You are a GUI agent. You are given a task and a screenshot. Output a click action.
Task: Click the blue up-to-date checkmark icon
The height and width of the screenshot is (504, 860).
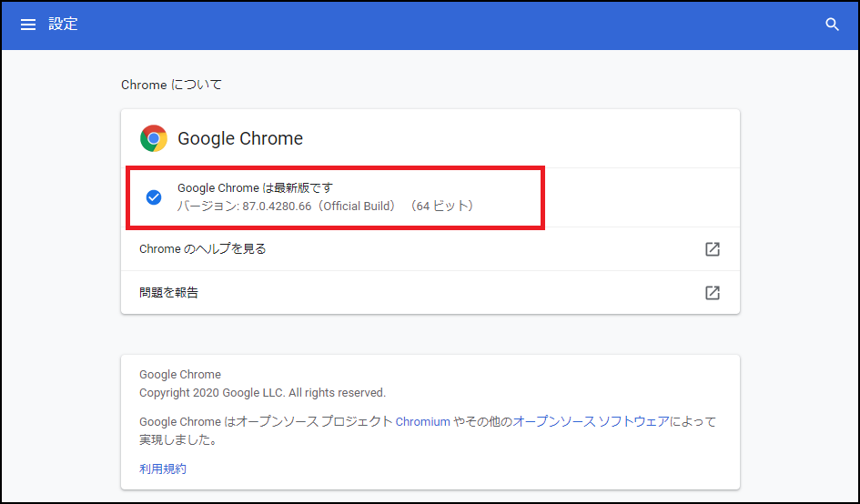pyautogui.click(x=154, y=197)
